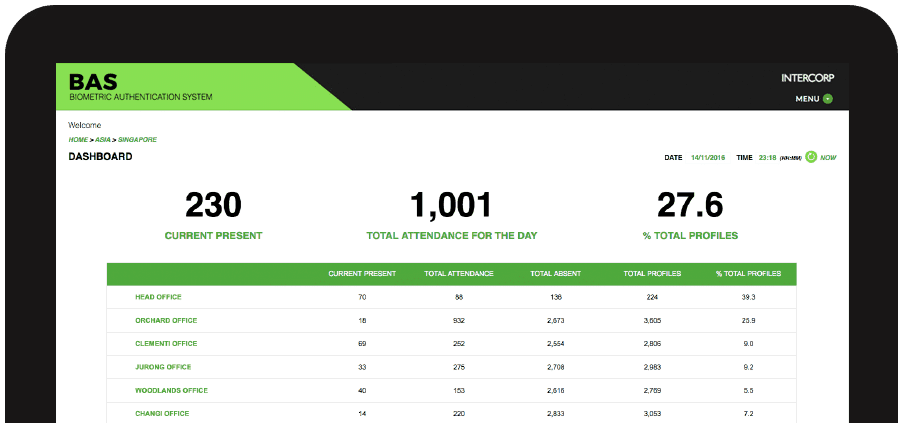The image size is (903, 423).
Task: Click Head Office percent value 39.3
Action: point(749,298)
